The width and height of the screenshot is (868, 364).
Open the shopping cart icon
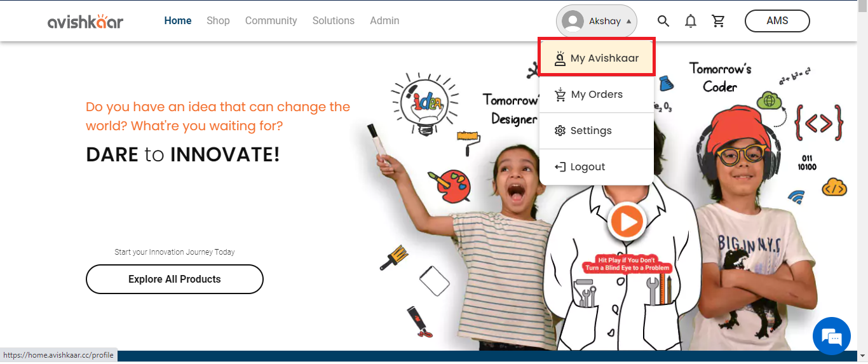click(x=719, y=21)
